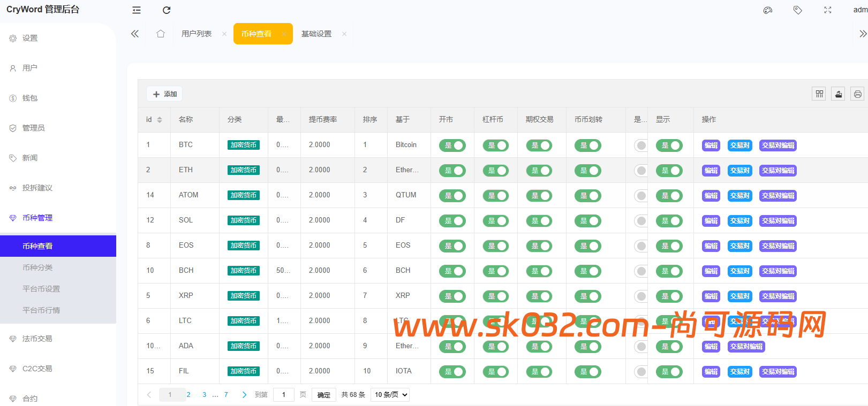
Task: Toggle 杠杆币 switch for ETH row
Action: click(x=496, y=171)
